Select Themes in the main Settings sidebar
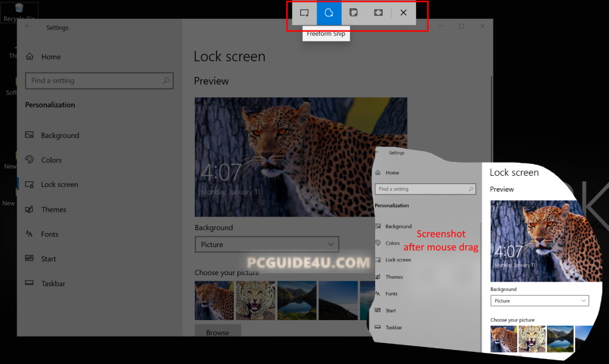Image resolution: width=609 pixels, height=364 pixels. (54, 209)
